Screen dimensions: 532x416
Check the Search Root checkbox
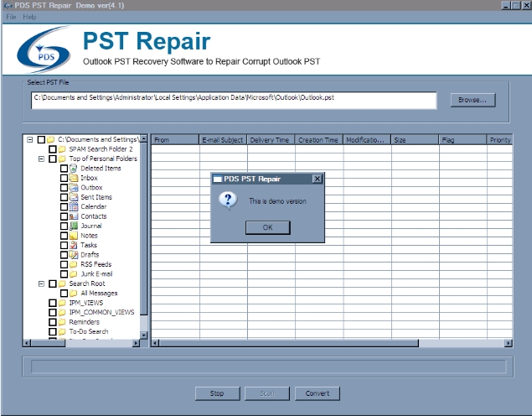(53, 283)
